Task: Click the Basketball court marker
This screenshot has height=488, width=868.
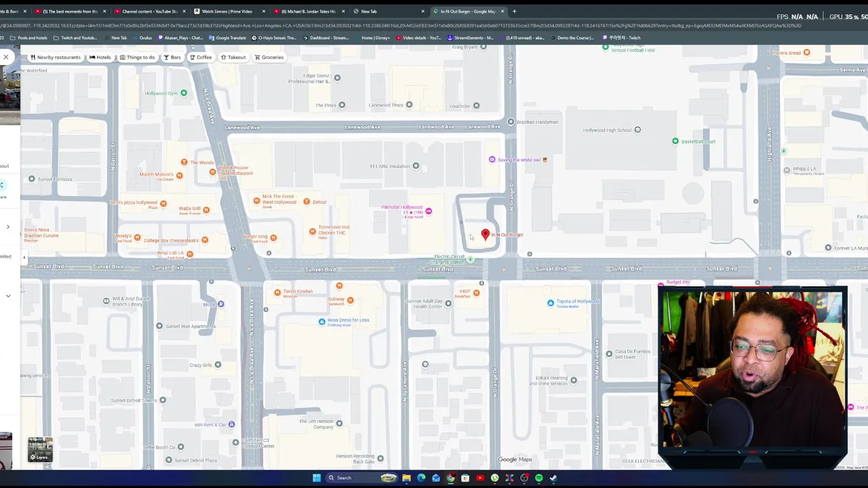Action: point(675,141)
